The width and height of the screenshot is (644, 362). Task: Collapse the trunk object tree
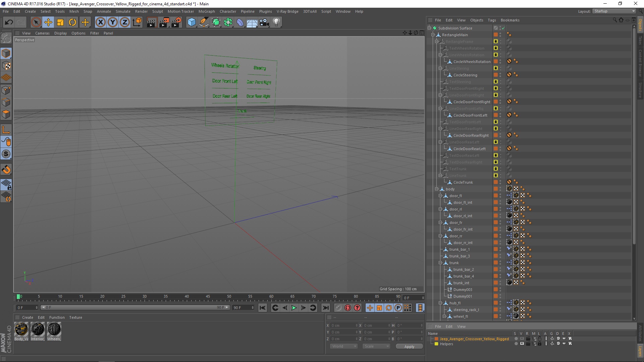[x=440, y=263]
